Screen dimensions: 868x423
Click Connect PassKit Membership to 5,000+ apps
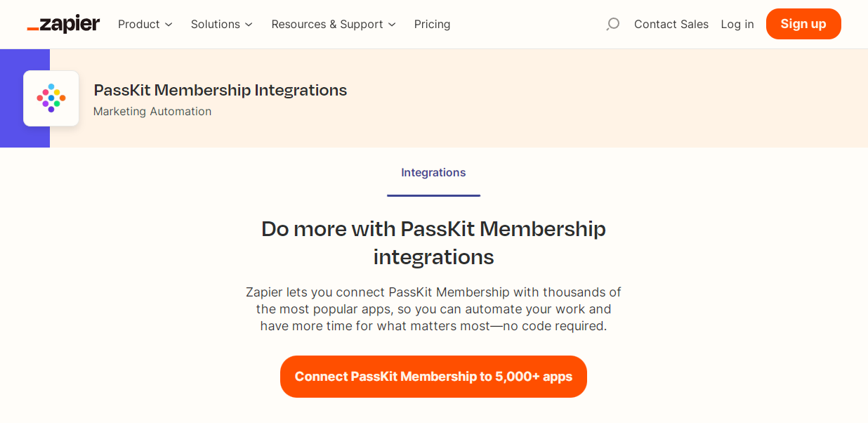(433, 377)
